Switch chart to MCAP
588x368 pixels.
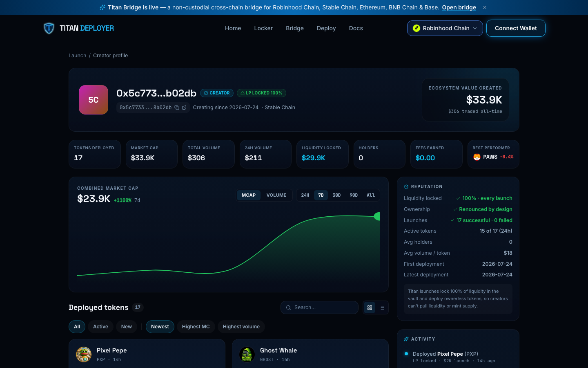[x=249, y=195]
